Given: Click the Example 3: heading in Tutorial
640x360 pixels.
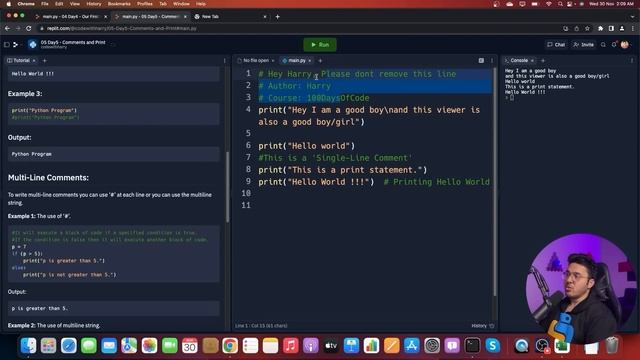Looking at the screenshot, I should pyautogui.click(x=25, y=93).
